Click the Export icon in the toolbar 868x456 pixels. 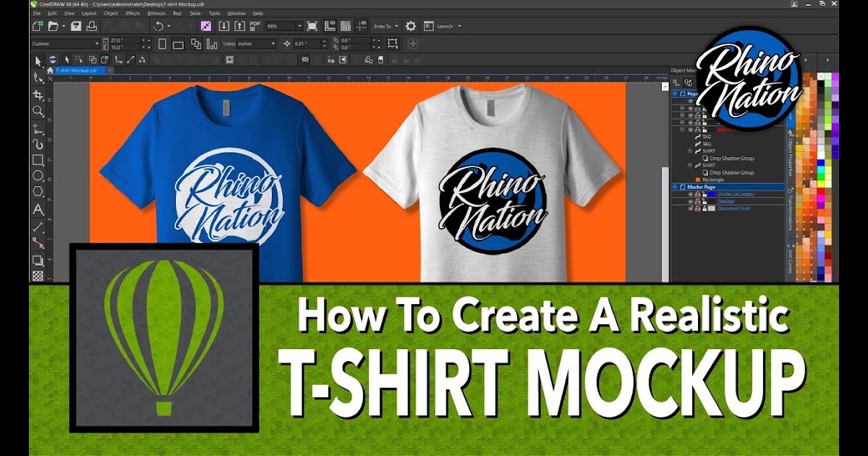[x=239, y=26]
